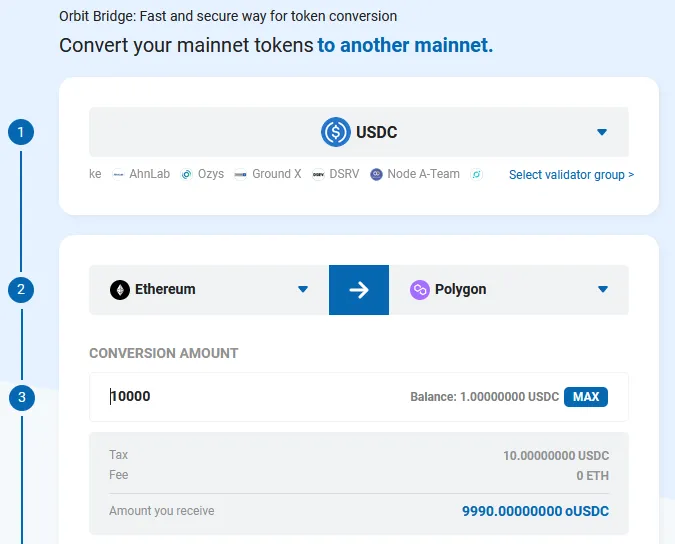Click the Ground X validator icon
This screenshot has width=675, height=544.
[x=240, y=174]
